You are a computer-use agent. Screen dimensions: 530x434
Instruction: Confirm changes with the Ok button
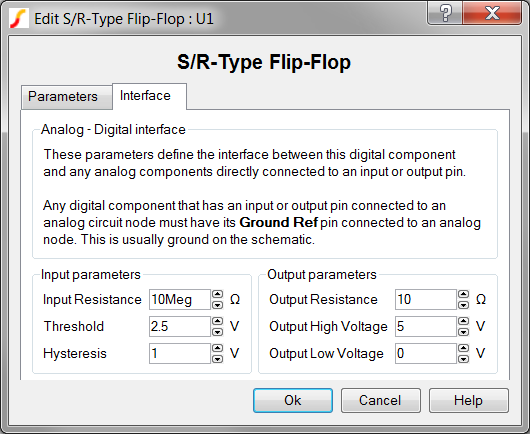tap(293, 401)
